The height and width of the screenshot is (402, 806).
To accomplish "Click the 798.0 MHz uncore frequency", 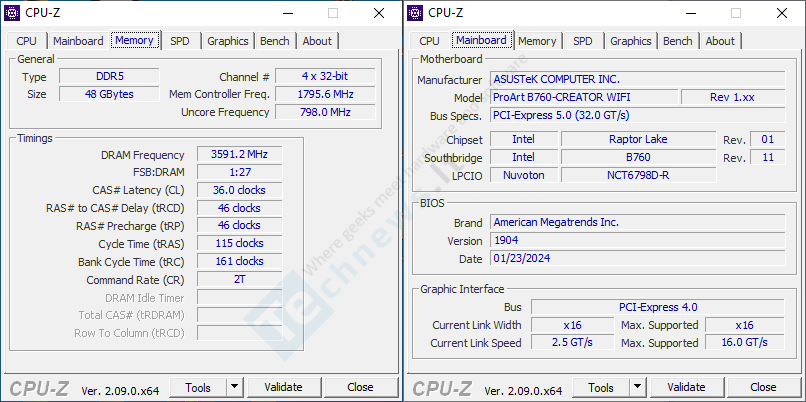I will [x=325, y=112].
